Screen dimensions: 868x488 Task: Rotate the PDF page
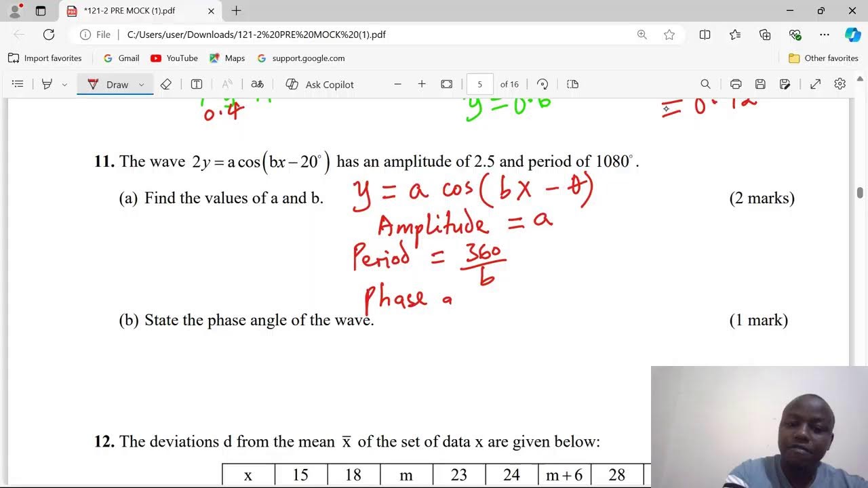click(542, 84)
